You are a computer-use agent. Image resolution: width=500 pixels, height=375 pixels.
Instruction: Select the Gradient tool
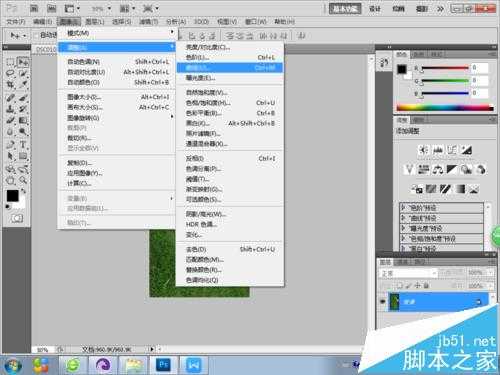click(x=23, y=120)
